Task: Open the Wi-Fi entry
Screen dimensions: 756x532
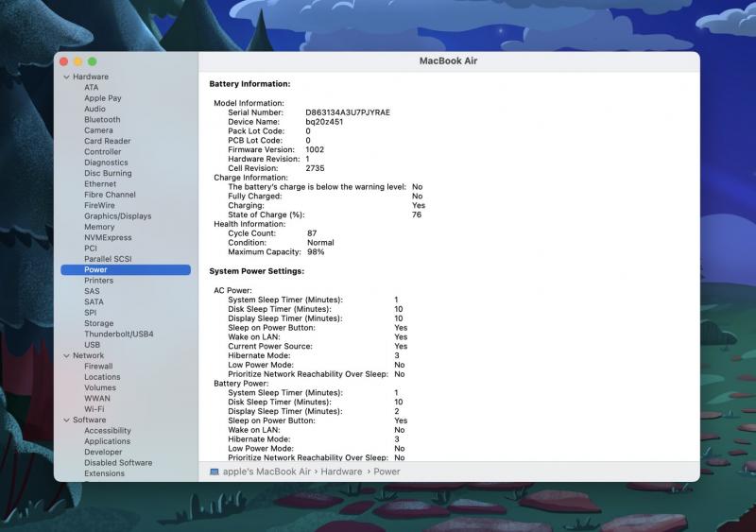Action: tap(94, 408)
